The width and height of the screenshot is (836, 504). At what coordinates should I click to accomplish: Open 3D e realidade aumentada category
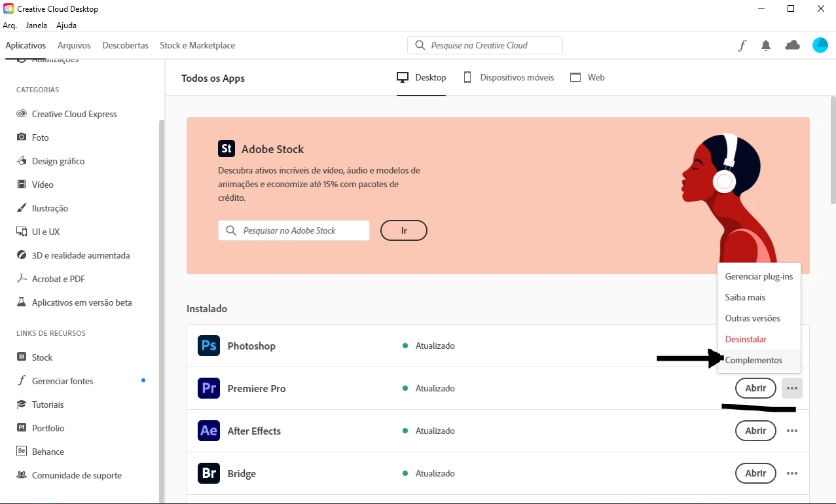(x=73, y=255)
